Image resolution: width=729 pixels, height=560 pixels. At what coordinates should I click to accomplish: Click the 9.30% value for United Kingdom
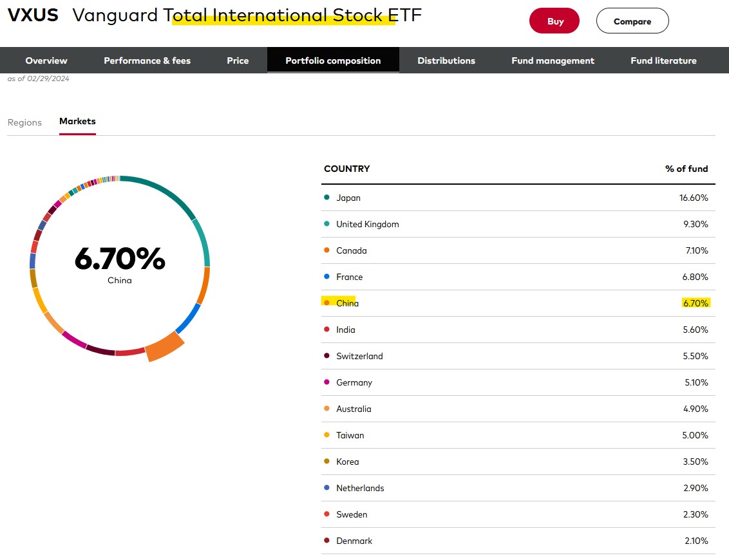click(x=696, y=224)
